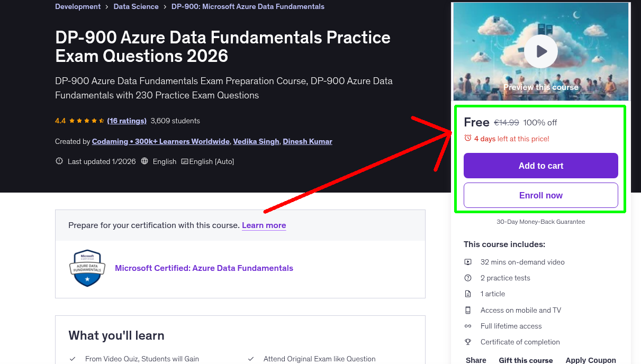Click the article document icon

[x=468, y=294]
